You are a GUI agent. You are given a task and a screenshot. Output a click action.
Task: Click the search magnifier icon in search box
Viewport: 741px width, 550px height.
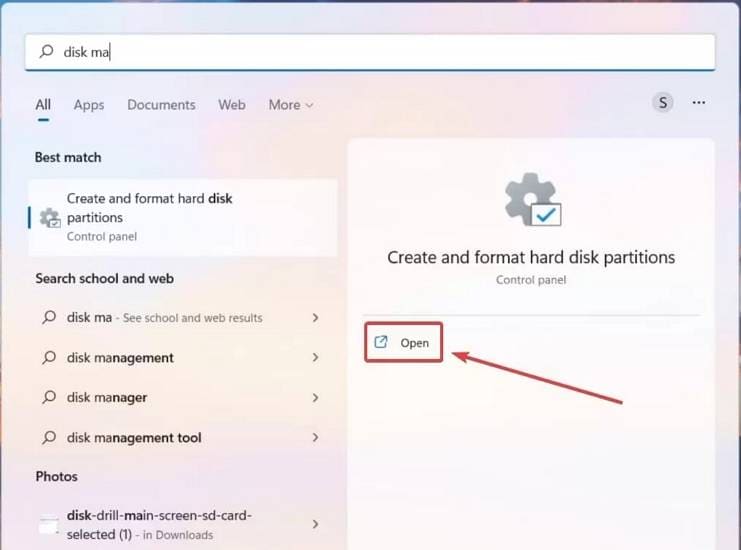click(46, 51)
